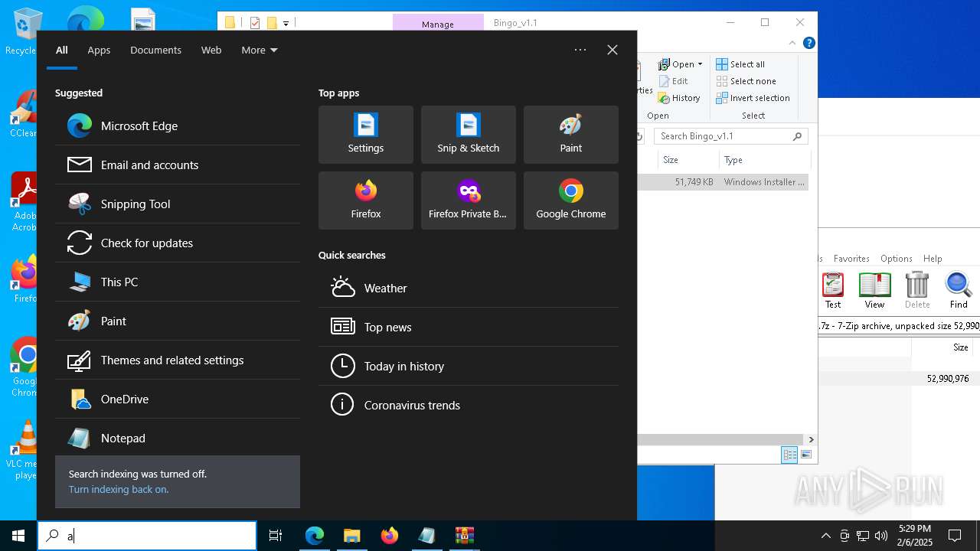
Task: Open Notepad taskbar icon
Action: pos(426,536)
